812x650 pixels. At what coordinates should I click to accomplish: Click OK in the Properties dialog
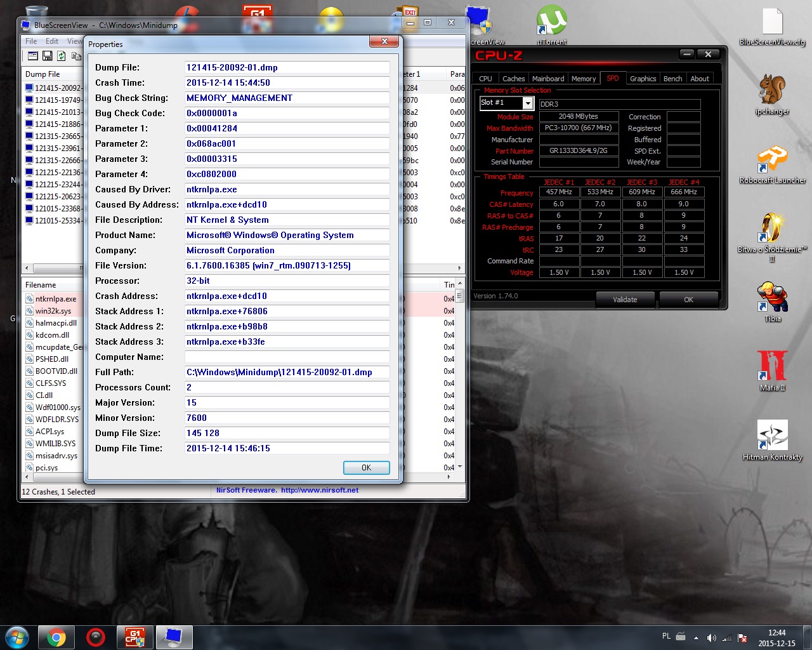pos(366,468)
